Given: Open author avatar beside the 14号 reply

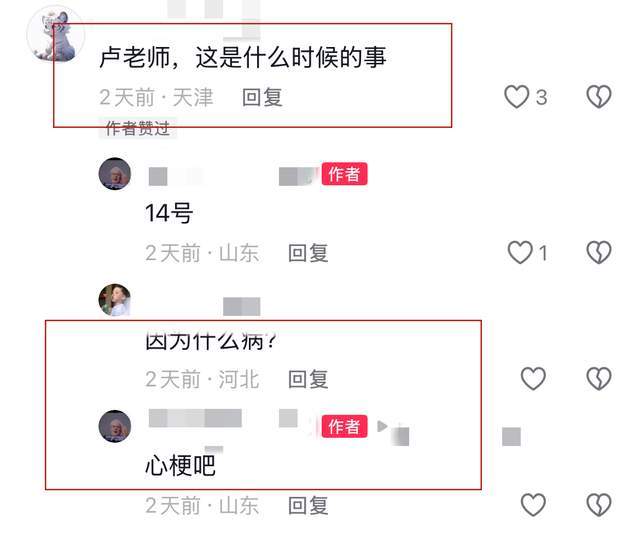Looking at the screenshot, I should coord(115,174).
